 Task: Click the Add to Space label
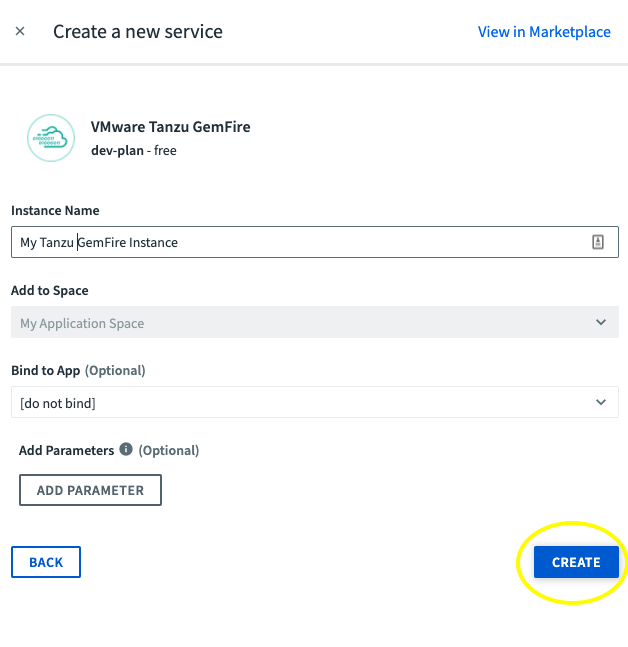50,291
